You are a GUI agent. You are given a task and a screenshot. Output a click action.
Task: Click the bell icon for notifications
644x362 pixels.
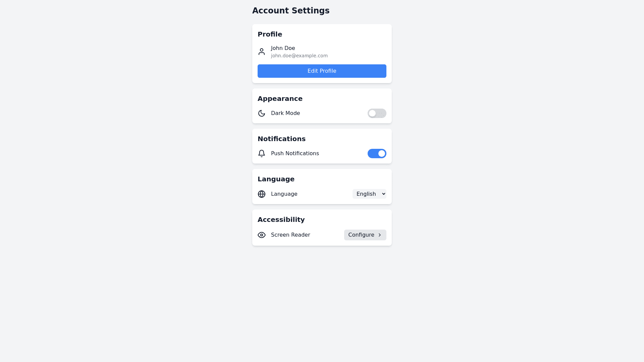[x=262, y=154]
